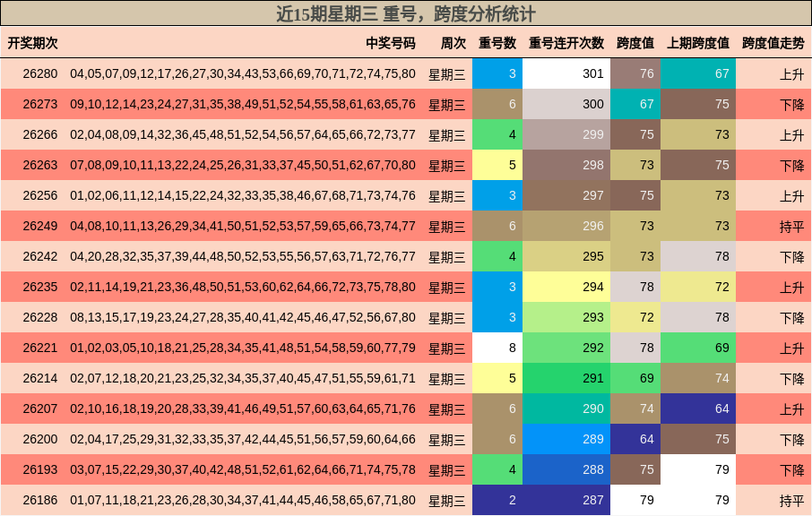Click draw period 26249
The height and width of the screenshot is (516, 812).
39,226
